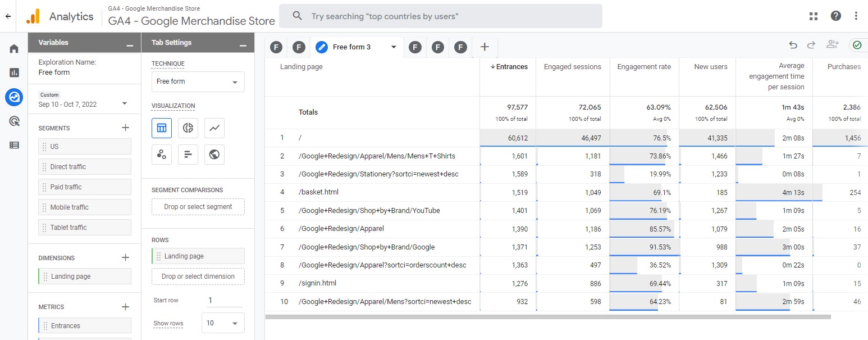Click Drop or select dimension box
The width and height of the screenshot is (868, 340).
click(x=198, y=276)
